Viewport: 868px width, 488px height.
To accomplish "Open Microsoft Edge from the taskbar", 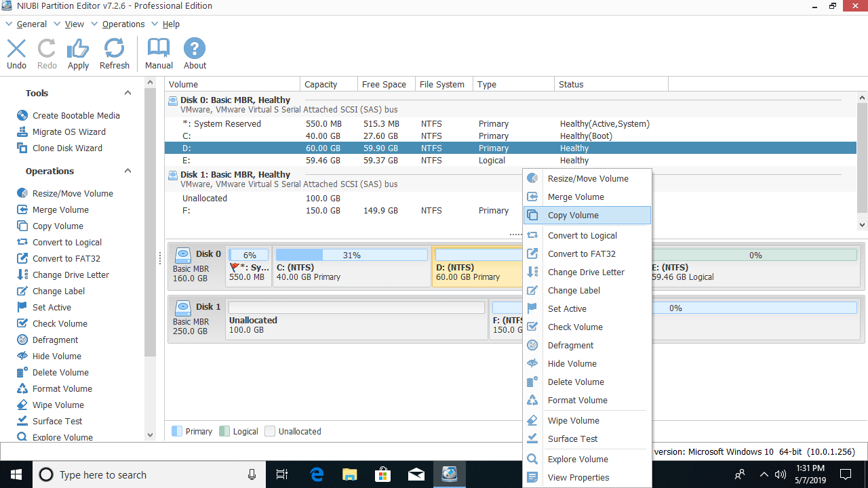I will click(x=317, y=474).
